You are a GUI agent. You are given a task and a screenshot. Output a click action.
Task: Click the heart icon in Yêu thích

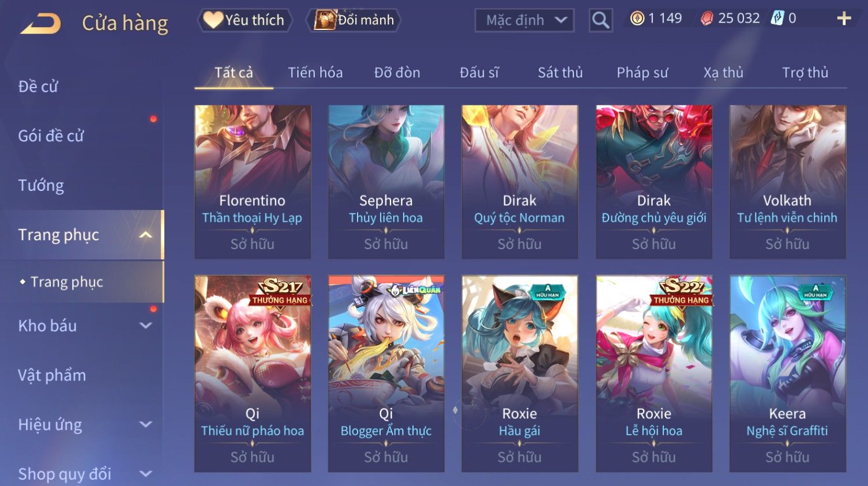coord(213,20)
